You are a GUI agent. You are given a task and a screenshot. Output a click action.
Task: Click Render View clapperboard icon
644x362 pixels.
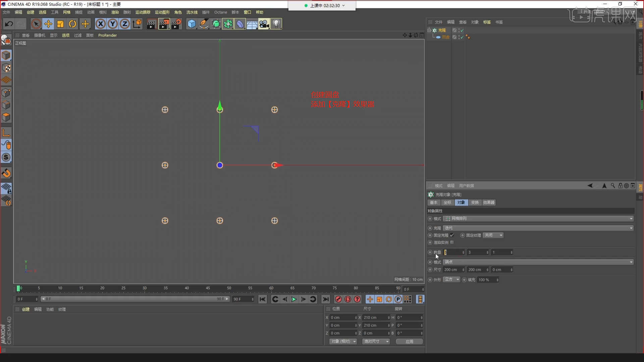tap(151, 24)
